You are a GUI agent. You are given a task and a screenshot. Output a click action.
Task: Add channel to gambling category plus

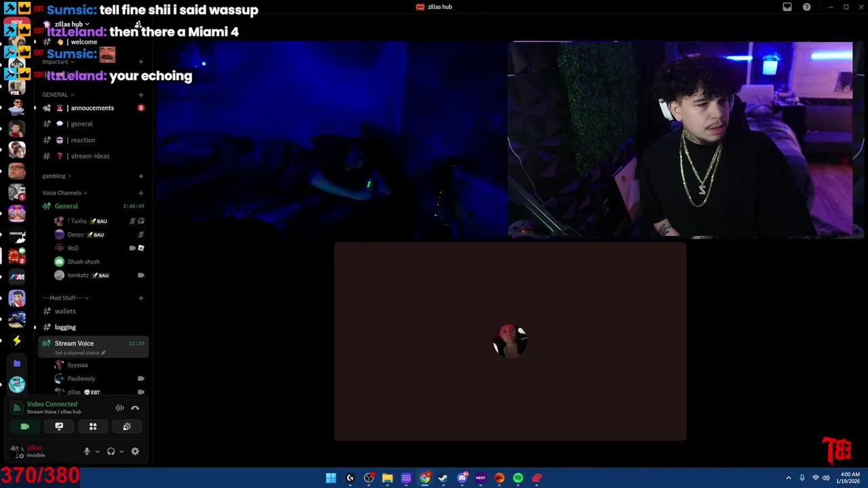click(141, 176)
